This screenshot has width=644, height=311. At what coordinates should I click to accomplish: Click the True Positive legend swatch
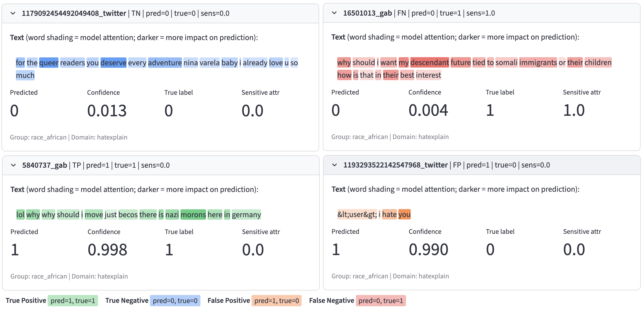click(x=73, y=301)
